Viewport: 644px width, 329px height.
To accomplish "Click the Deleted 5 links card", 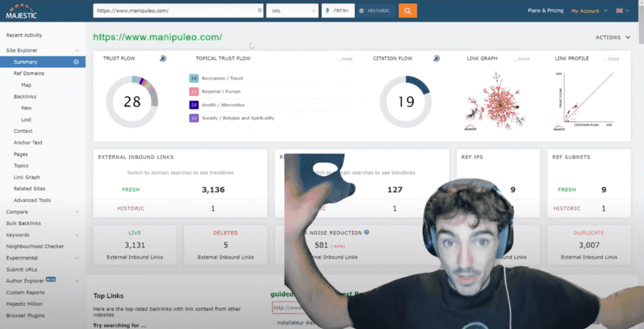I will (226, 245).
